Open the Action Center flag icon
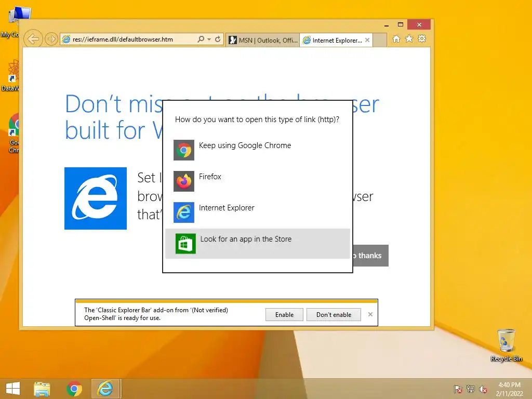The height and width of the screenshot is (399, 532). click(458, 389)
